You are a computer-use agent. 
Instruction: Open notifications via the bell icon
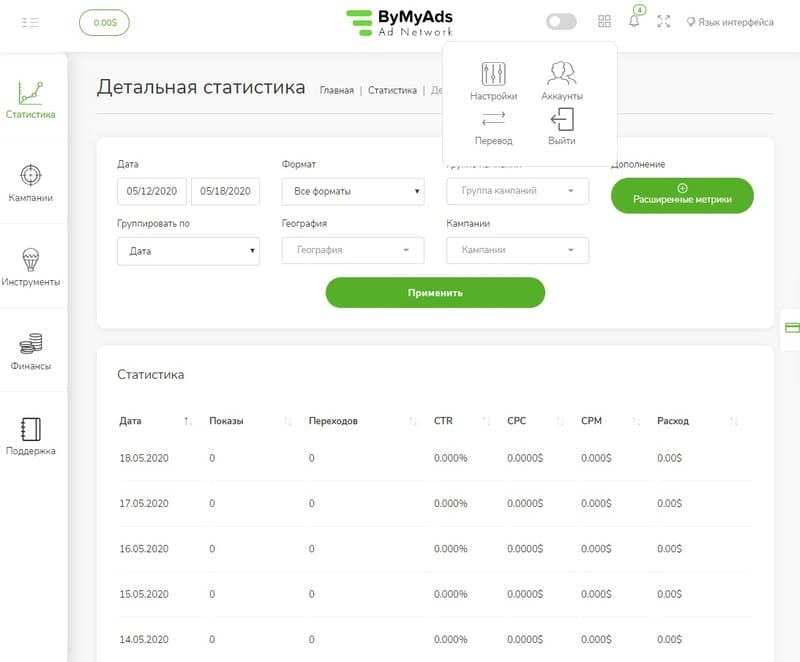634,20
